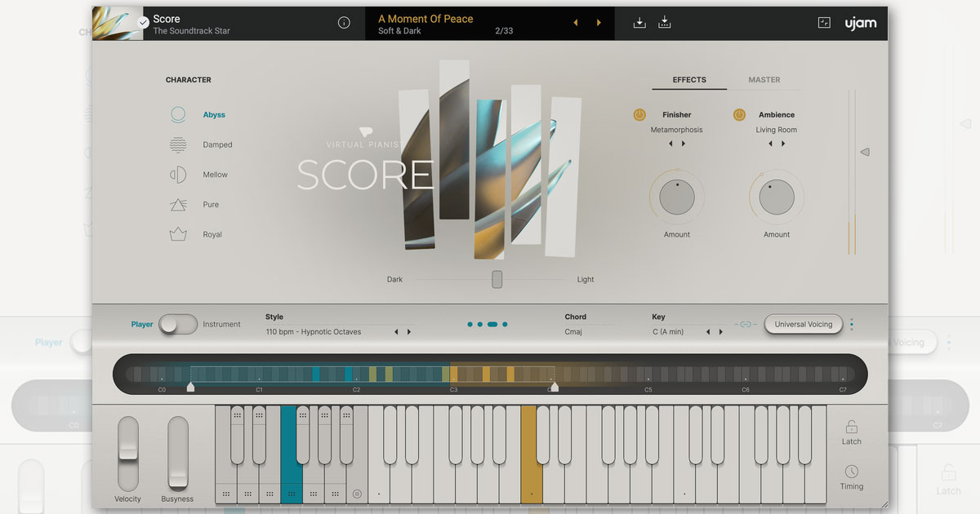
Task: Select previous Style arrow
Action: (396, 332)
